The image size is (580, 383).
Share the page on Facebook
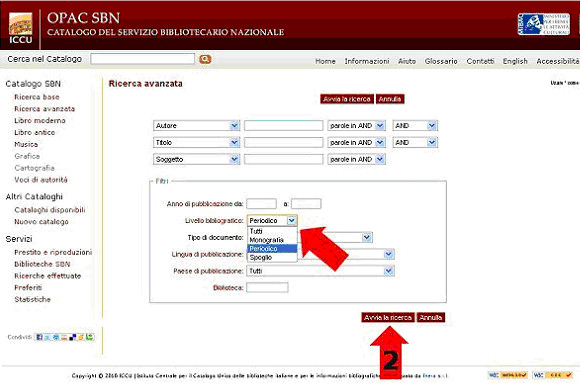40,337
